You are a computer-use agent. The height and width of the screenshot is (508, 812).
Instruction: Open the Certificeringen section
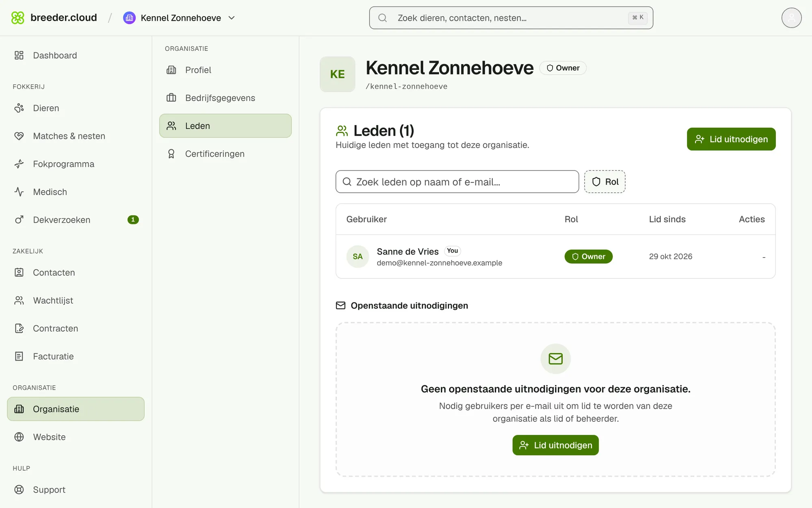pyautogui.click(x=225, y=154)
